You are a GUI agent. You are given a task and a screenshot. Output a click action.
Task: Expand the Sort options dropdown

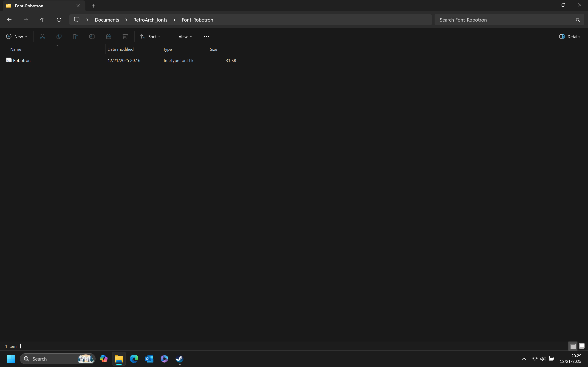(150, 36)
